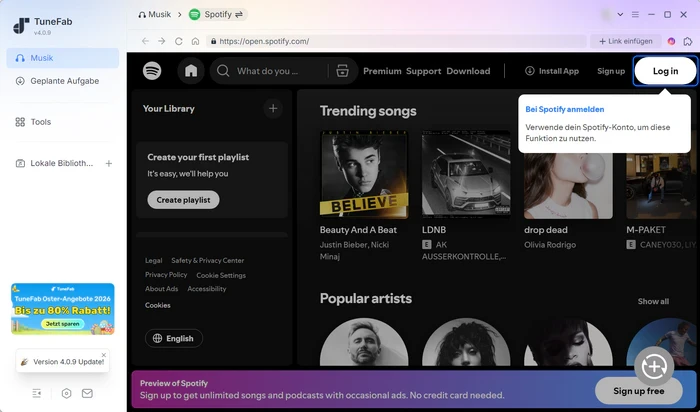Image resolution: width=700 pixels, height=412 pixels.
Task: Open the drop dead cover
Action: coord(568,186)
